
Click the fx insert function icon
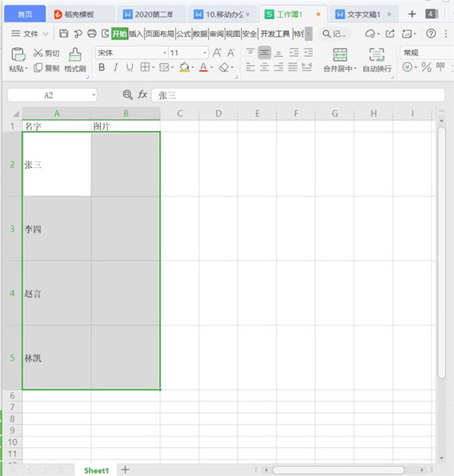[141, 95]
